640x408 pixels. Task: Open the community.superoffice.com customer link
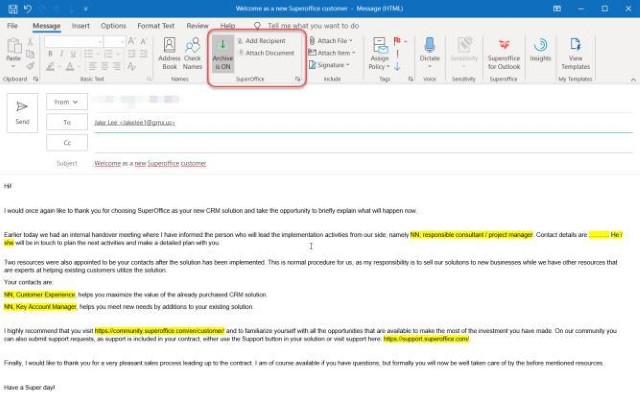160,331
